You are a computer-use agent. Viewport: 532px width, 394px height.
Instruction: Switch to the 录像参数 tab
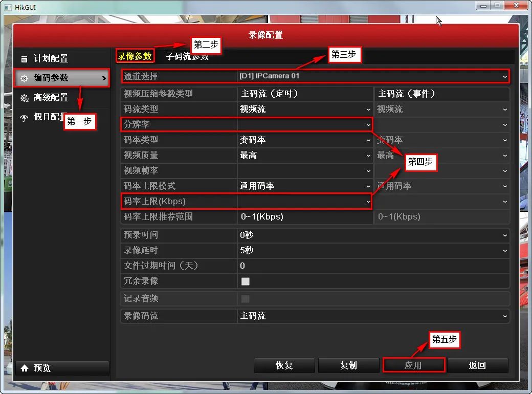135,56
